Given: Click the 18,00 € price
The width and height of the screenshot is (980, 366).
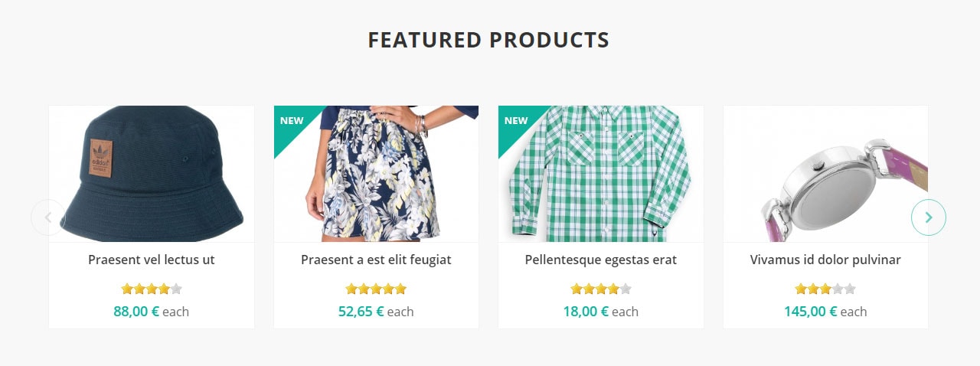Looking at the screenshot, I should (586, 312).
